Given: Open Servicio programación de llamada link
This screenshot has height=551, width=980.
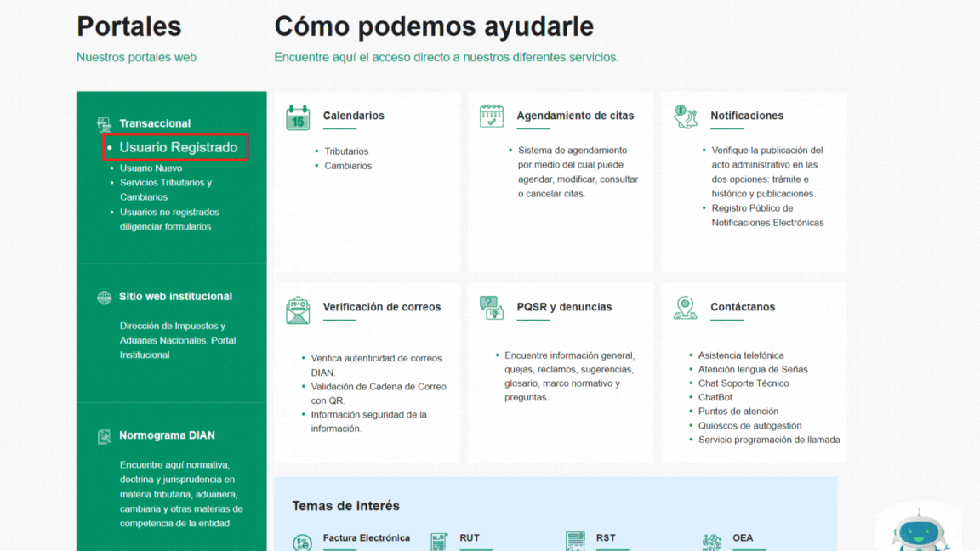Looking at the screenshot, I should click(769, 440).
